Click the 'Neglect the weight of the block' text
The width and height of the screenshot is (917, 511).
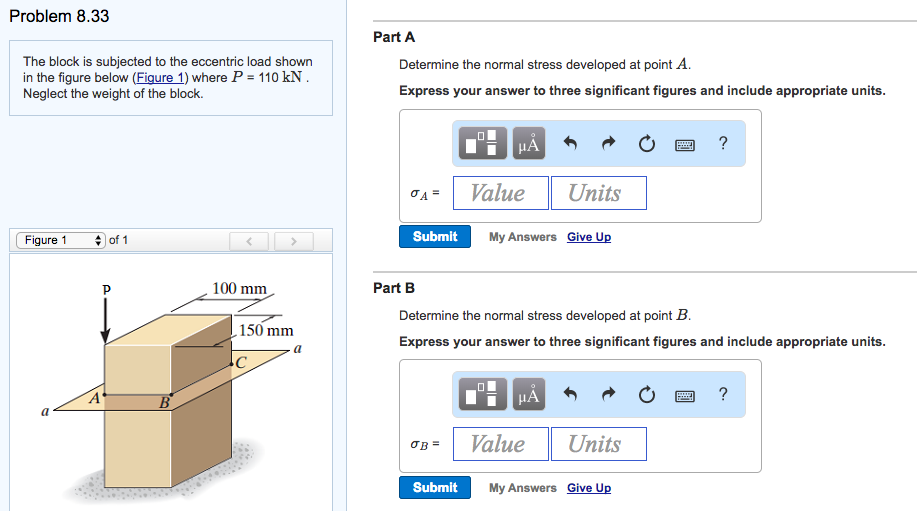pyautogui.click(x=113, y=94)
